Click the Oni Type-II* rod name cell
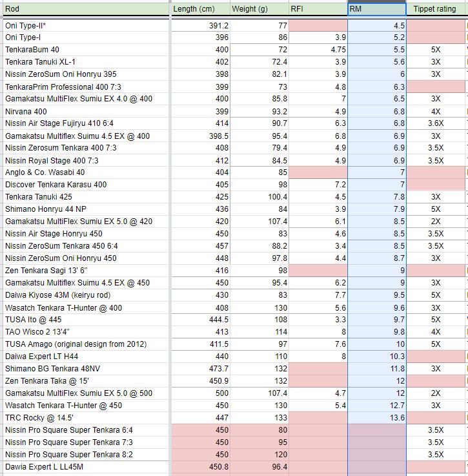The height and width of the screenshot is (476, 468). [x=86, y=25]
